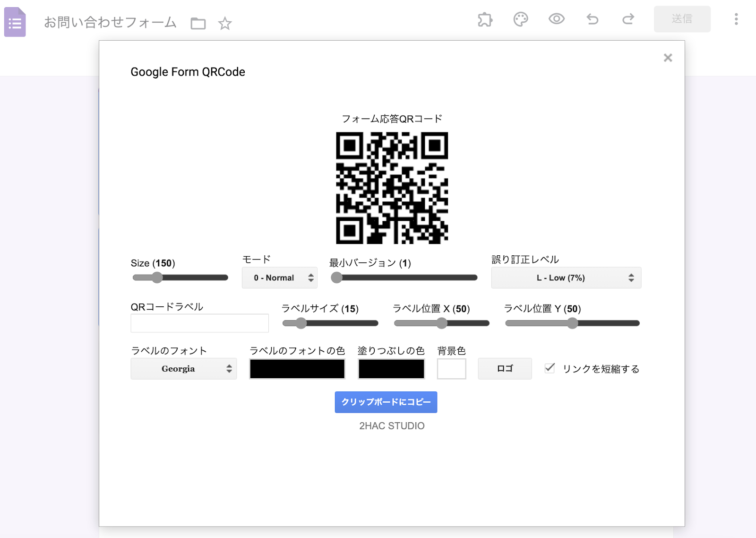Close the Google Form QRCode dialog
Image resolution: width=756 pixels, height=538 pixels.
[x=668, y=58]
